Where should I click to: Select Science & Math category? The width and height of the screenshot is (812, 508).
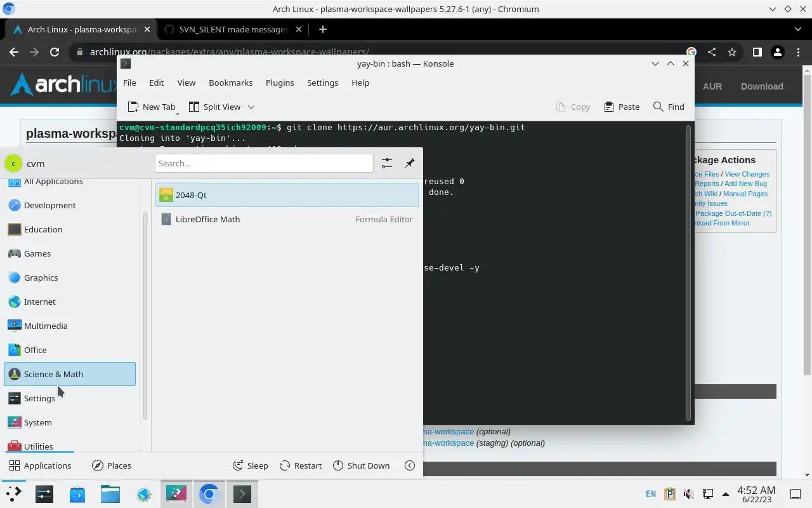tap(70, 374)
